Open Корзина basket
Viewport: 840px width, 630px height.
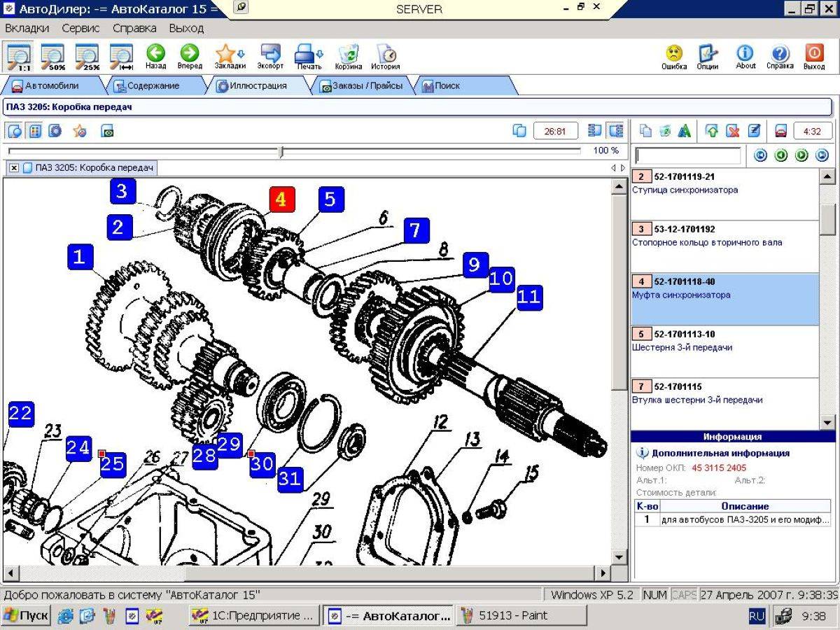coord(348,57)
